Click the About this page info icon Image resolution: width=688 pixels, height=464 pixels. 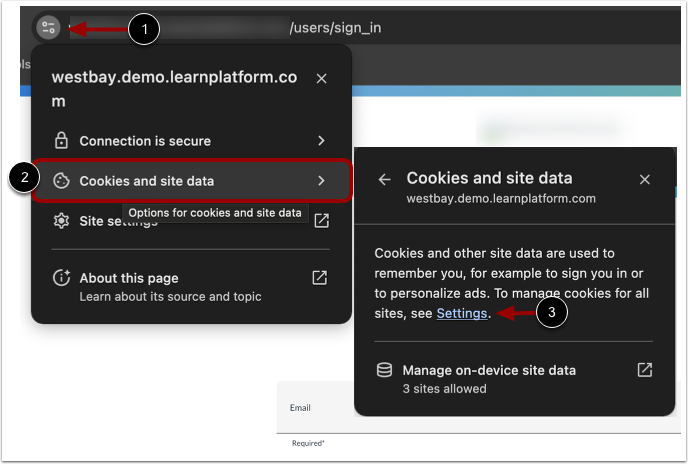click(61, 278)
